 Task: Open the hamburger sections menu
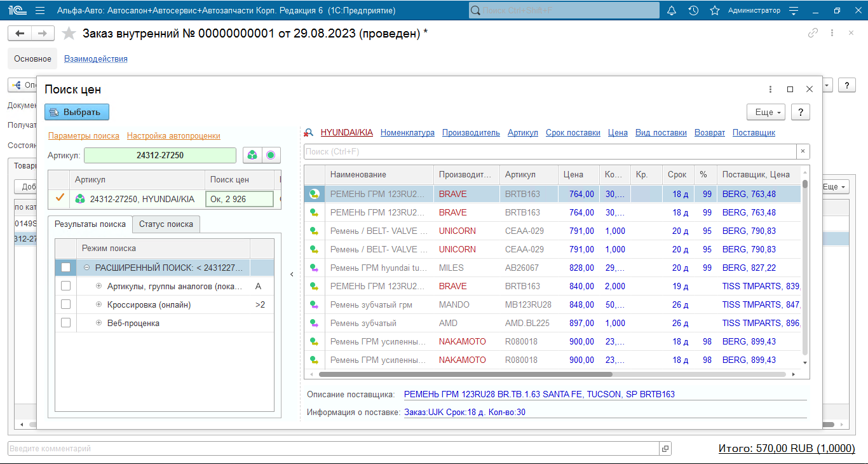(40, 10)
